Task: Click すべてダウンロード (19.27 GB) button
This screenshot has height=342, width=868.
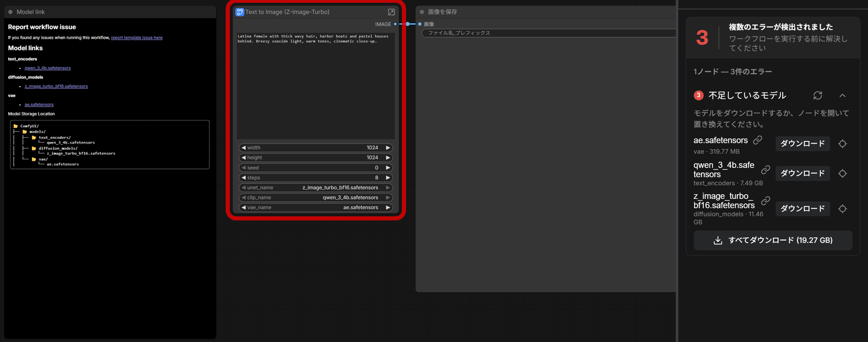Action: pos(773,240)
